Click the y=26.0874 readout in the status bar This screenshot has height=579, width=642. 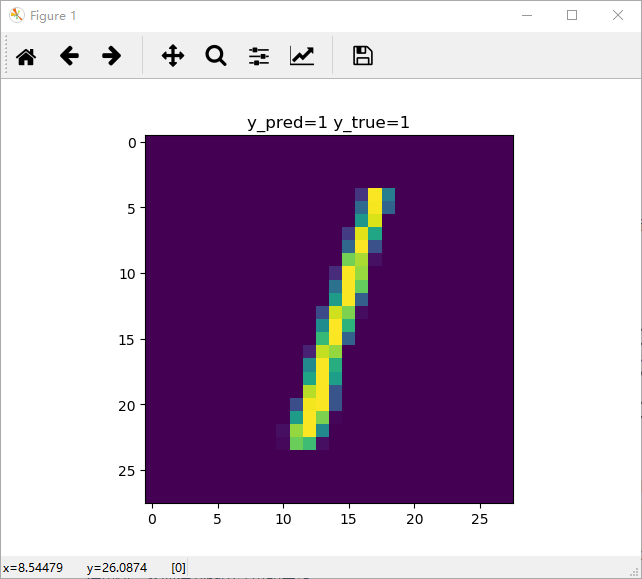pyautogui.click(x=116, y=568)
